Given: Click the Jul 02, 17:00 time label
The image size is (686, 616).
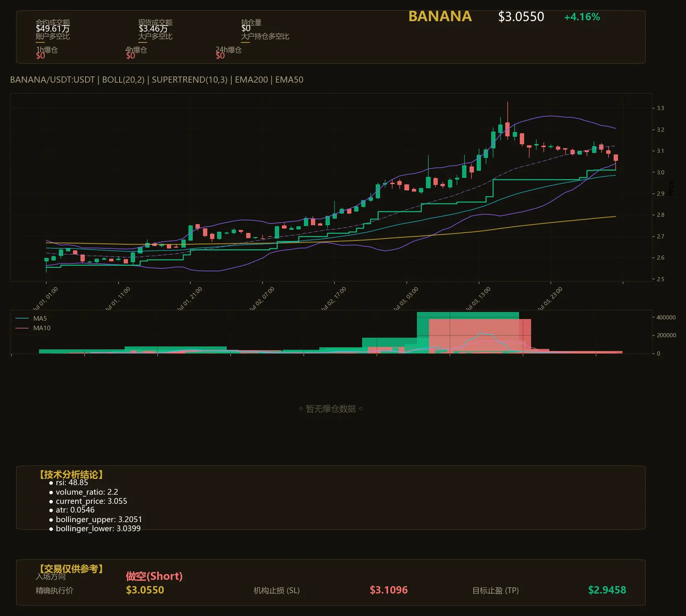Looking at the screenshot, I should coord(334,299).
